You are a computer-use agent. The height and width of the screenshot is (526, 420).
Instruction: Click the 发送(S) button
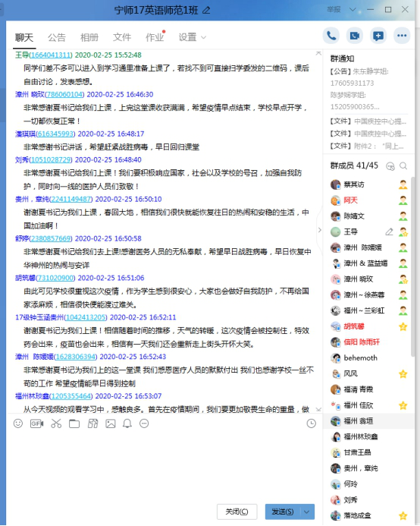tap(283, 512)
